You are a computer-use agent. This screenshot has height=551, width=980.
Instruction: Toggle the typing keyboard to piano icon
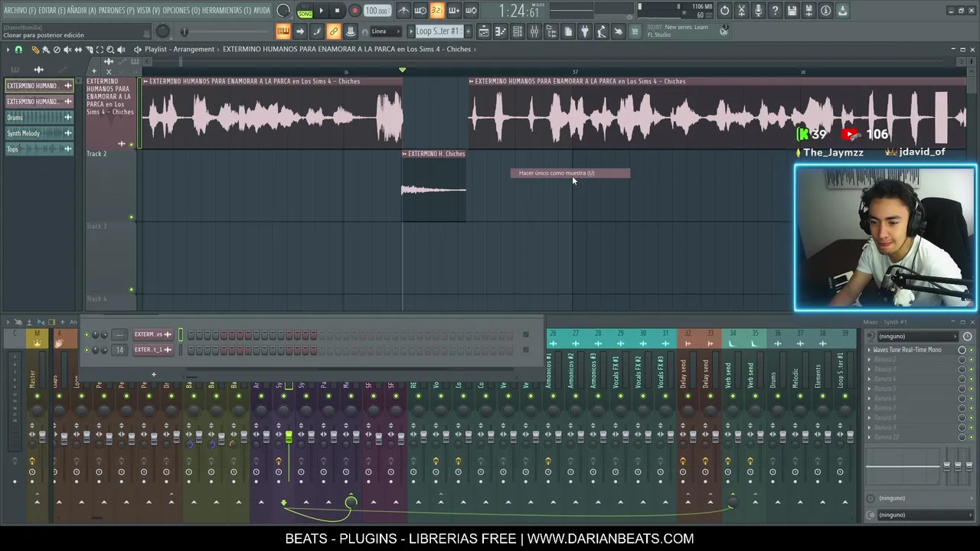tap(283, 31)
